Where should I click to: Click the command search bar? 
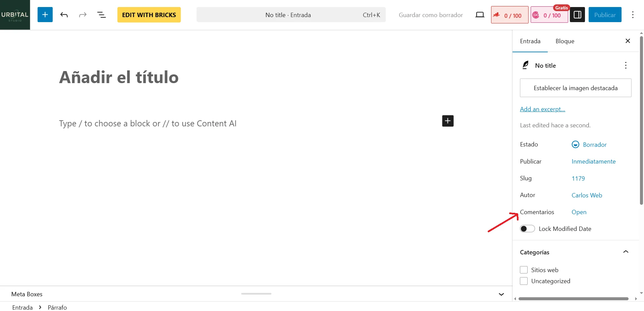(290, 15)
